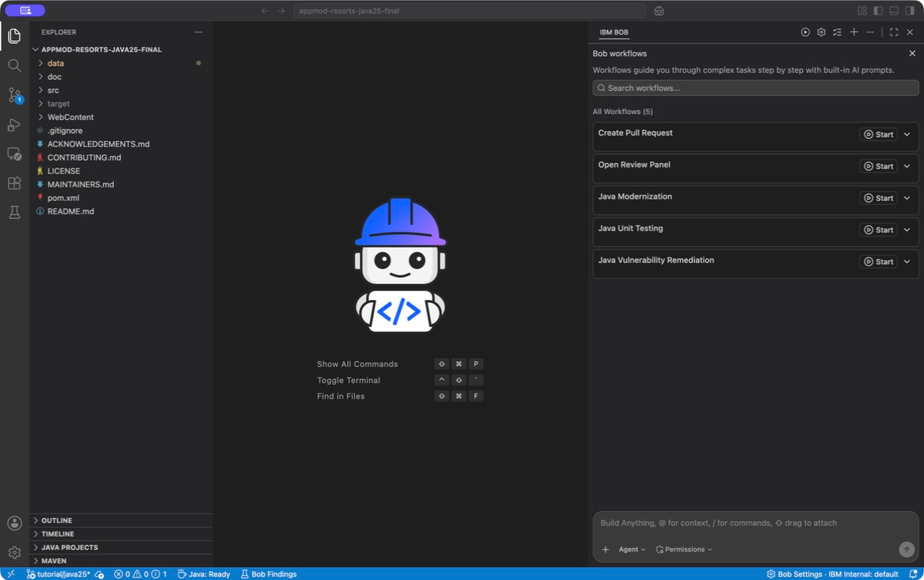Start the Open Review Panel workflow
The width and height of the screenshot is (924, 580).
[x=879, y=166]
